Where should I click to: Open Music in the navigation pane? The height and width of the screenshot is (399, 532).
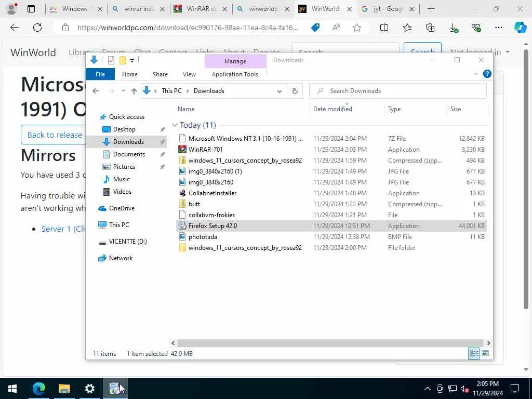pyautogui.click(x=122, y=179)
